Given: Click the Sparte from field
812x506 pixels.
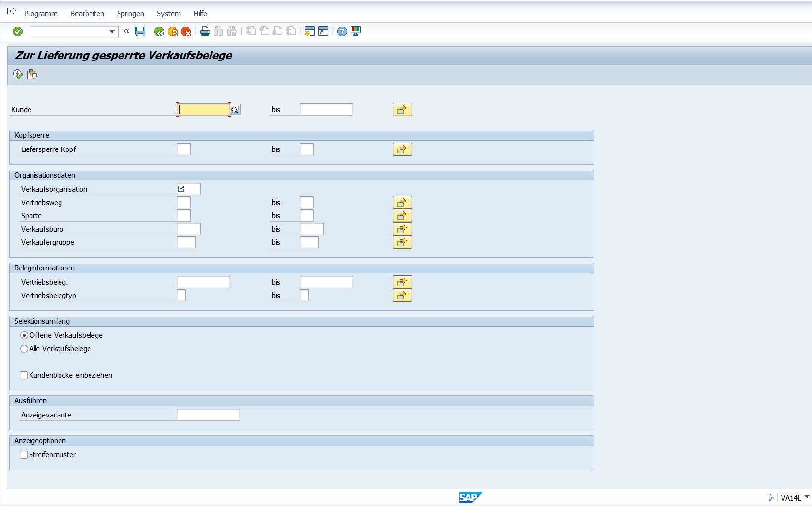Looking at the screenshot, I should click(x=183, y=215).
